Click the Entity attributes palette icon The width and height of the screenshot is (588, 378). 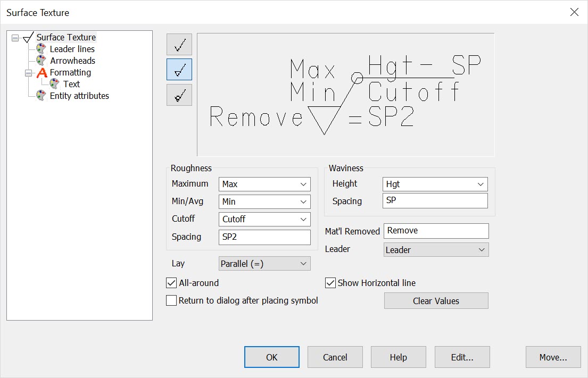click(41, 96)
